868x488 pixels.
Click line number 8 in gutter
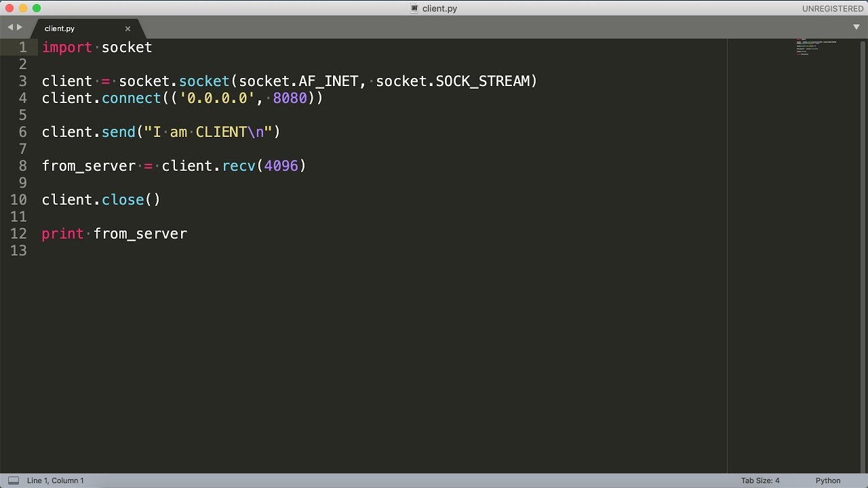coord(23,166)
